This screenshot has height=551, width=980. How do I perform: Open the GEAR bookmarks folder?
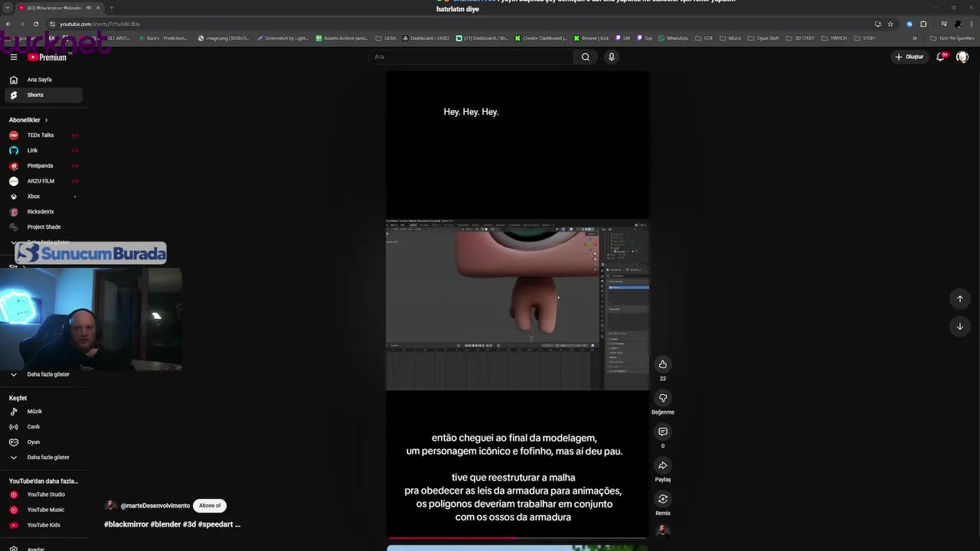[385, 37]
